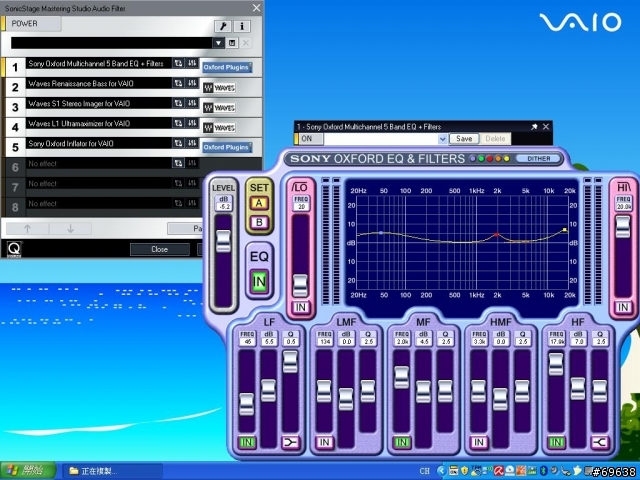The width and height of the screenshot is (640, 480).
Task: Click the yellow security shield tray icon
Action: (x=464, y=471)
